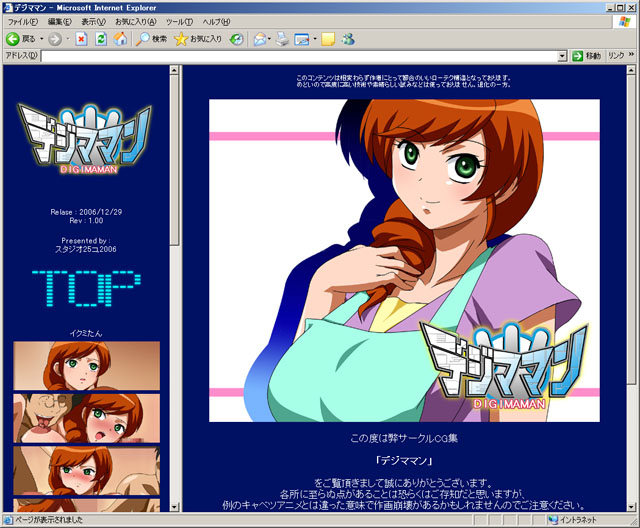
Task: Open the お気に入り(A) menu
Action: (x=136, y=22)
